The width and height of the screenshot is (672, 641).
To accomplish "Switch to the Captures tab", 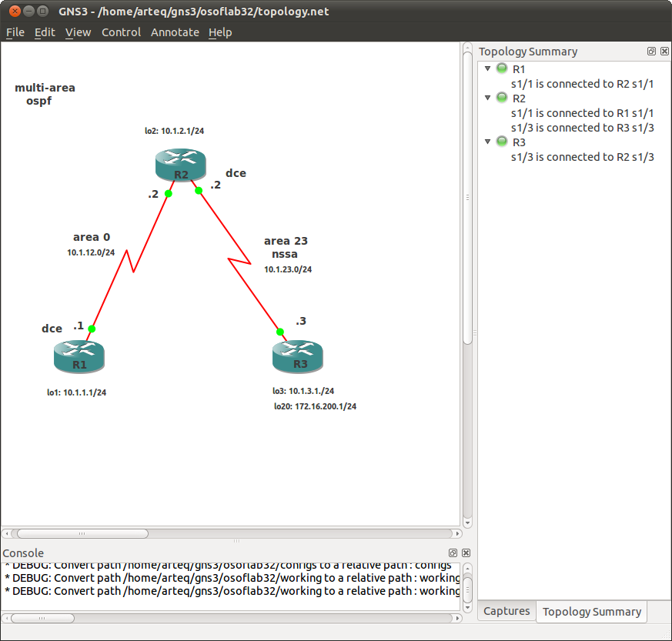I will click(x=507, y=611).
